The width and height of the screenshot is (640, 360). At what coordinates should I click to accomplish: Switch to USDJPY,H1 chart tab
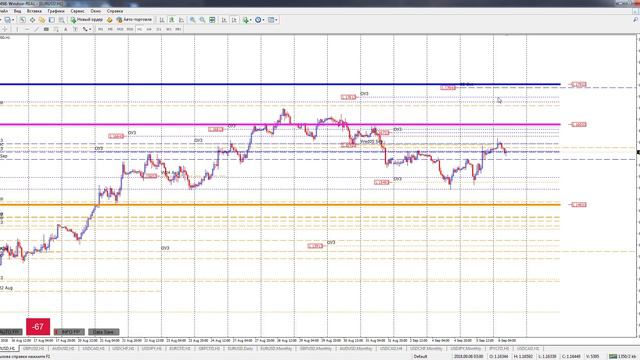coord(151,349)
